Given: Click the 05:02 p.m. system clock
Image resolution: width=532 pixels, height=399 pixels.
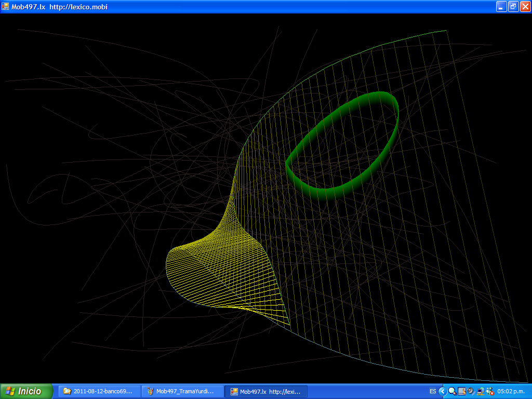Looking at the screenshot, I should (x=512, y=391).
